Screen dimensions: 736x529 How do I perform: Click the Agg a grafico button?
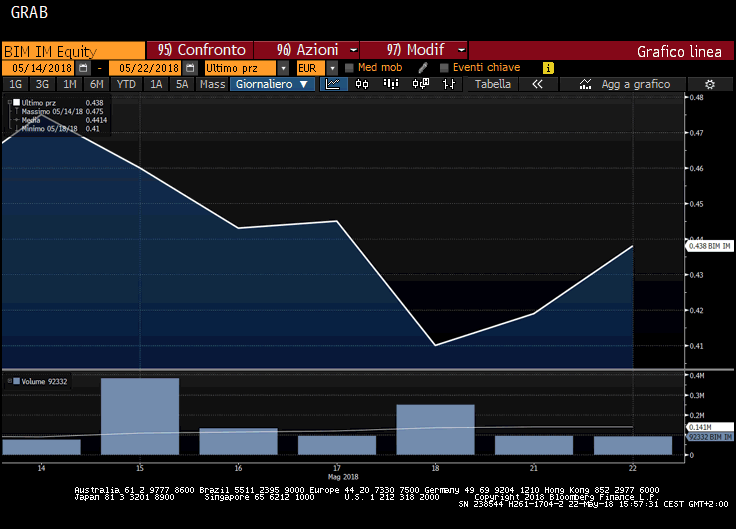tap(635, 85)
